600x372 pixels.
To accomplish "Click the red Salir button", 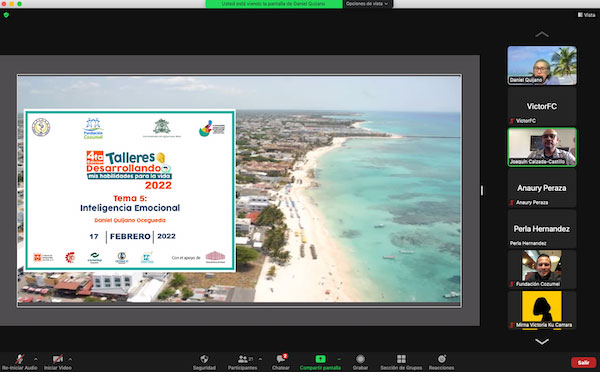I will click(583, 362).
